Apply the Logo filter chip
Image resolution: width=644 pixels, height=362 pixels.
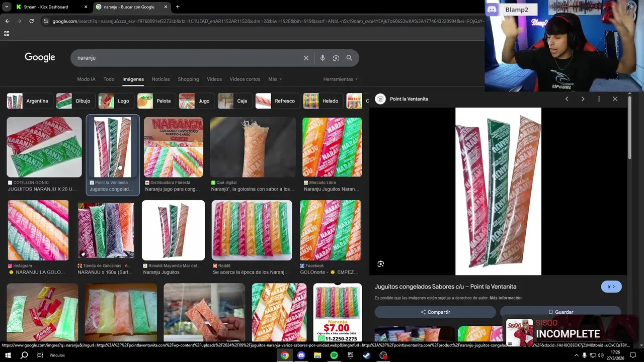(x=115, y=101)
